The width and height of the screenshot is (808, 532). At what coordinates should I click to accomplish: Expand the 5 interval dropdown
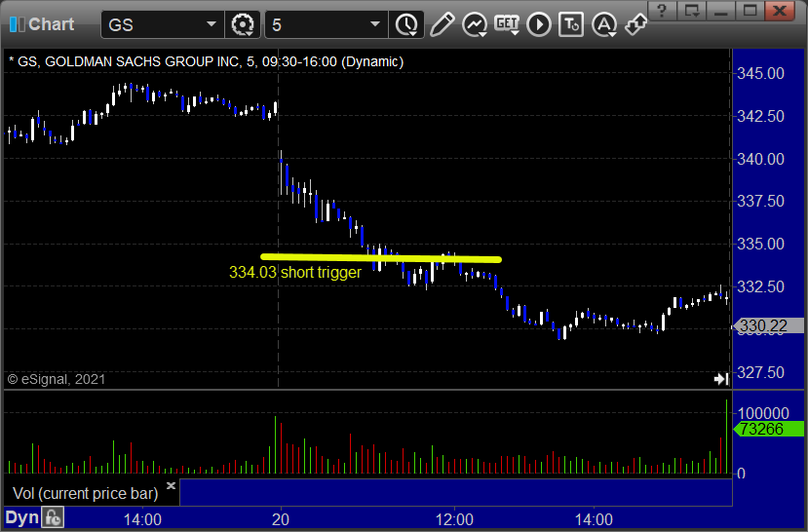click(x=375, y=24)
